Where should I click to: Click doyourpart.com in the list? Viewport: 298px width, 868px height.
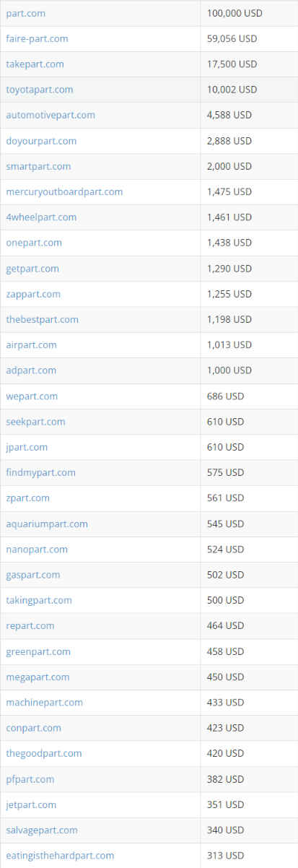(41, 141)
